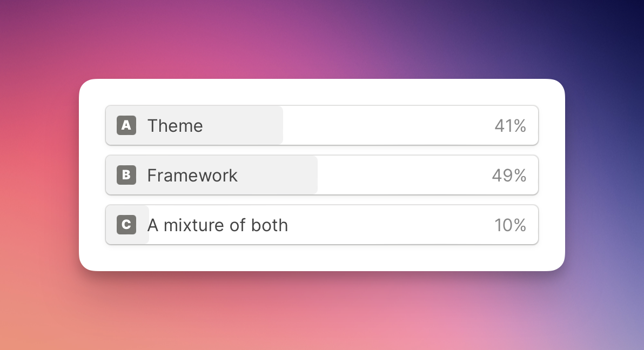Click the C letter badge icon
This screenshot has height=350, width=644.
(126, 225)
